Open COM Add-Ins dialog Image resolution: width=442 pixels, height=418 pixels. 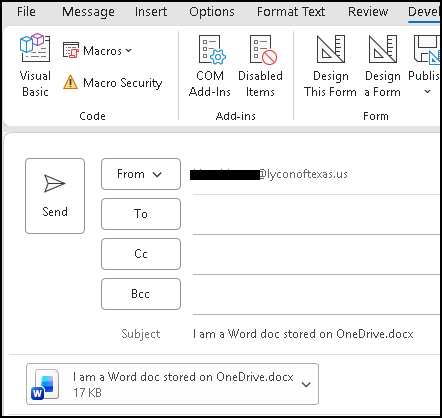tap(210, 66)
